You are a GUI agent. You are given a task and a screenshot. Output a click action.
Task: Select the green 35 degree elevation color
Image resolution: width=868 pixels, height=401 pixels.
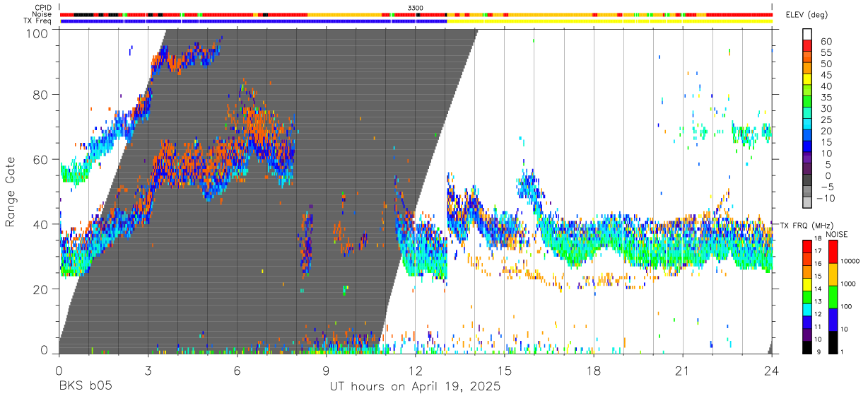807,102
